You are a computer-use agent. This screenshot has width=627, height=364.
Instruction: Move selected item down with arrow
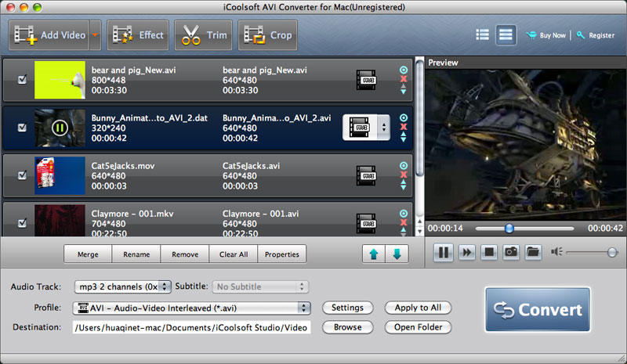(x=396, y=254)
